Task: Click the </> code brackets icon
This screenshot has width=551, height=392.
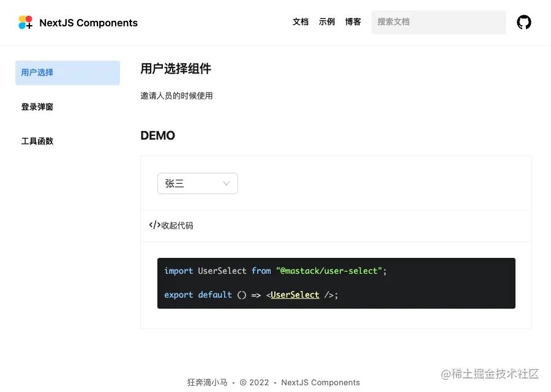Action: [x=155, y=225]
